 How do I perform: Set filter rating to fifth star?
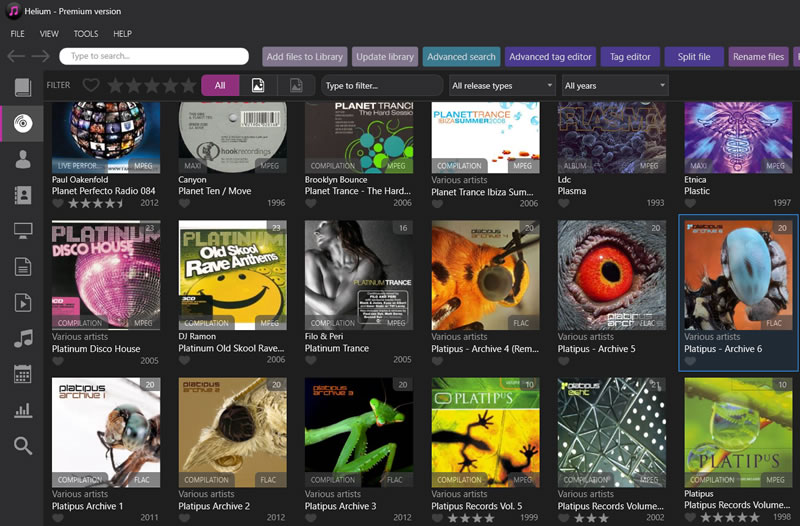point(188,85)
